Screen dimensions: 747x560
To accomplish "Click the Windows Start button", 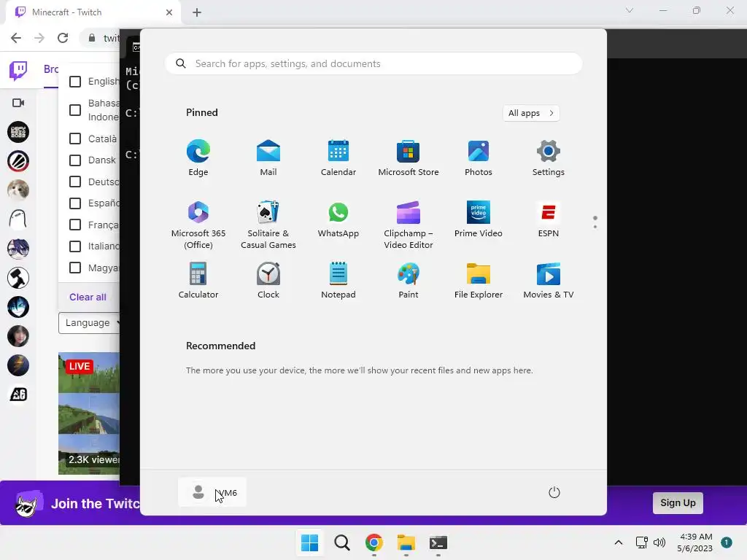I will point(309,542).
